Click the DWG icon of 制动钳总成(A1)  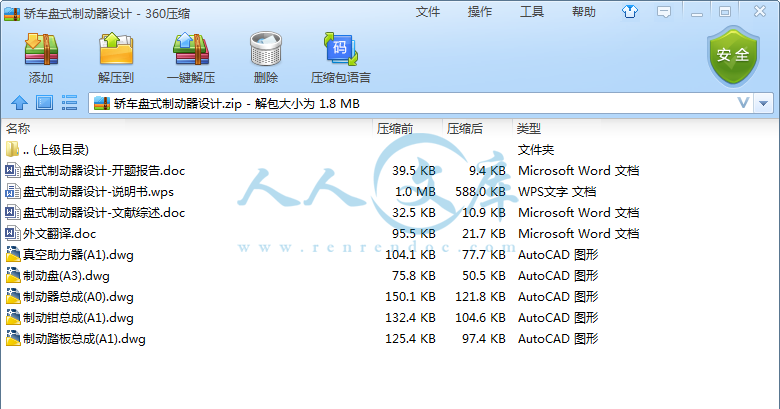pos(13,317)
